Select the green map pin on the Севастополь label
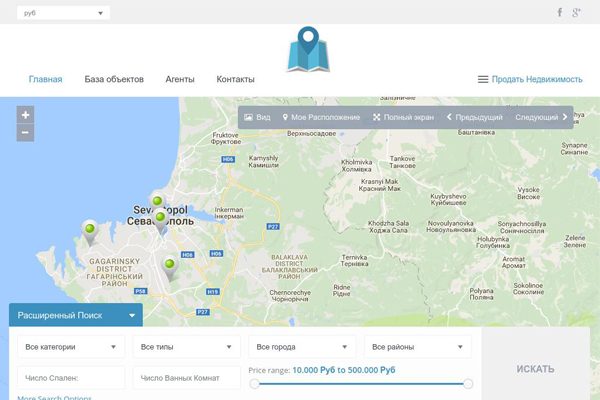This screenshot has width=600, height=400. point(160,220)
